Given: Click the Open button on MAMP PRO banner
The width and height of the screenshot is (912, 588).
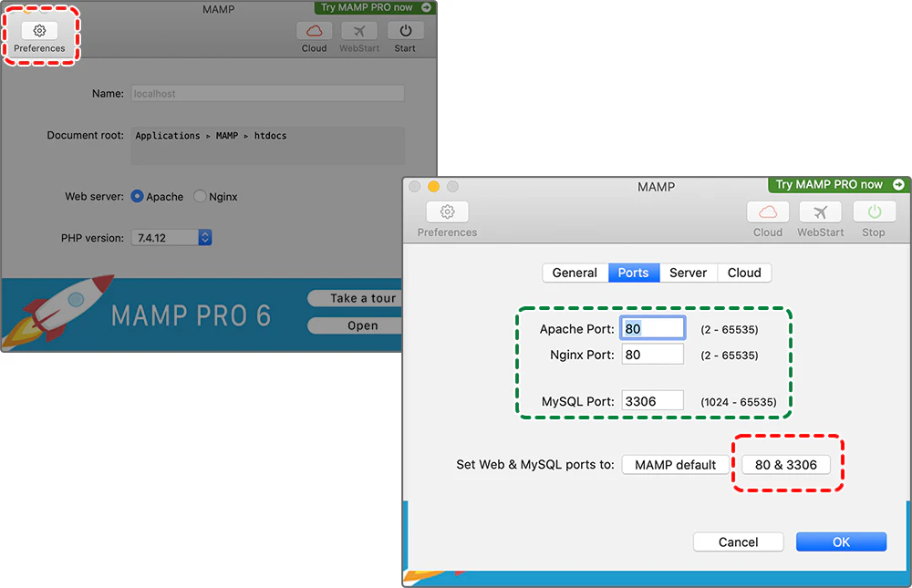Looking at the screenshot, I should coord(355,325).
